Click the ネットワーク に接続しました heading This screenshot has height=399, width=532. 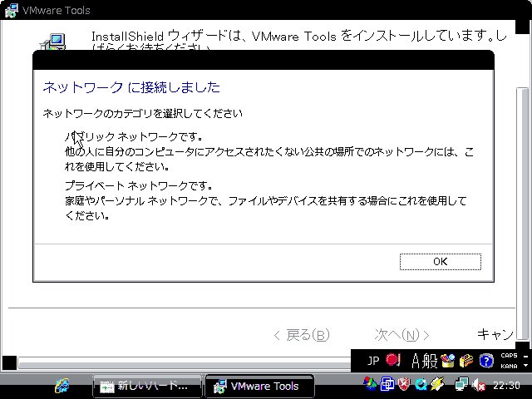coord(131,87)
